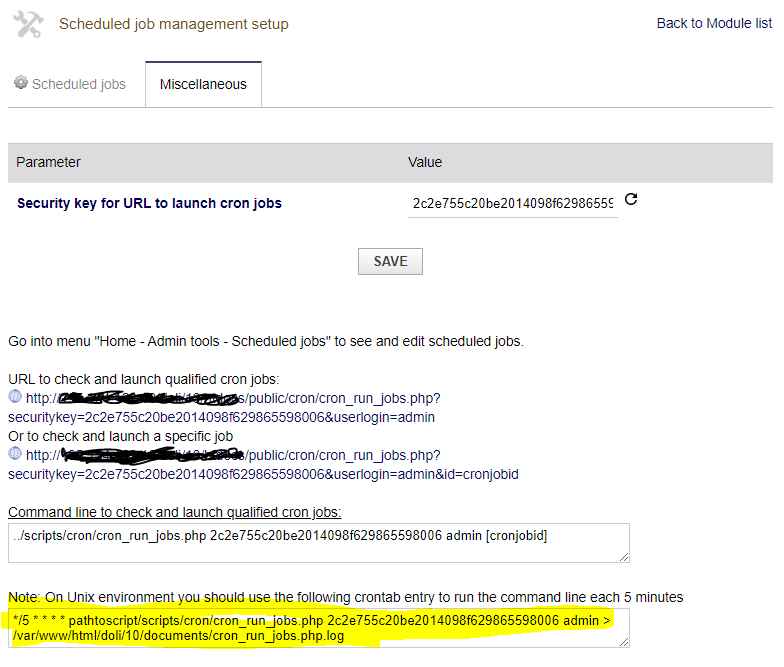
Task: Go back to Module list
Action: [x=713, y=23]
